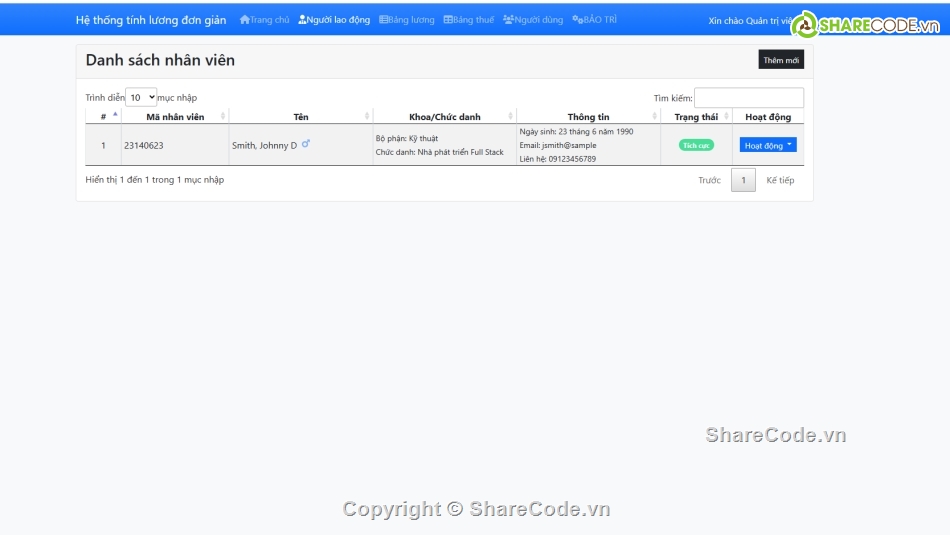
Task: Expand the entries-per-page dropdown showing 10
Action: click(141, 97)
